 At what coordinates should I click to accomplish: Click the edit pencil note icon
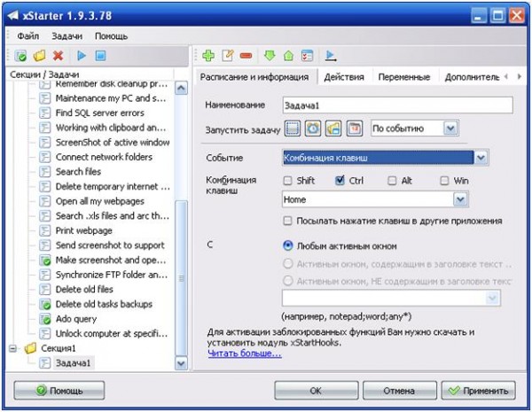point(227,56)
